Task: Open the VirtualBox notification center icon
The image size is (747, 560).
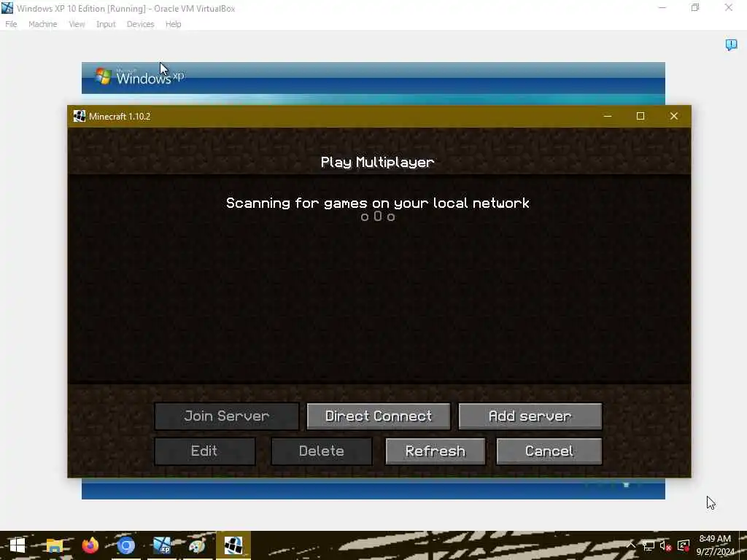Action: click(731, 44)
